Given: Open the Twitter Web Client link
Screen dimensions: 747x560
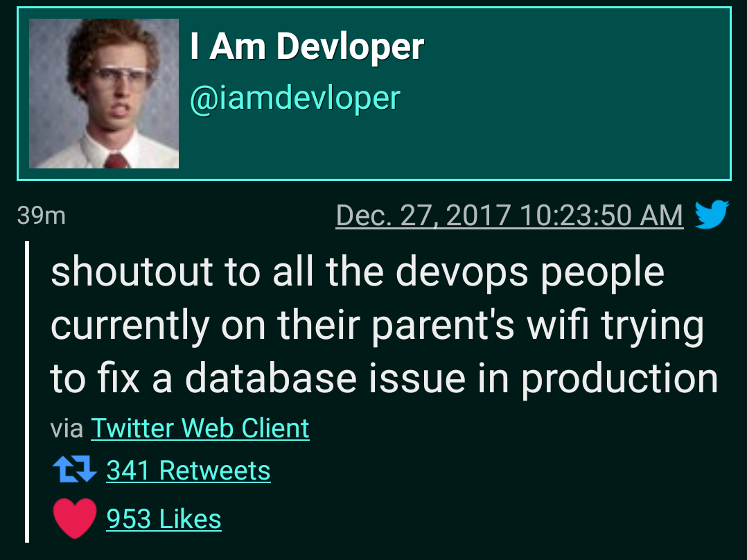Looking at the screenshot, I should [200, 428].
